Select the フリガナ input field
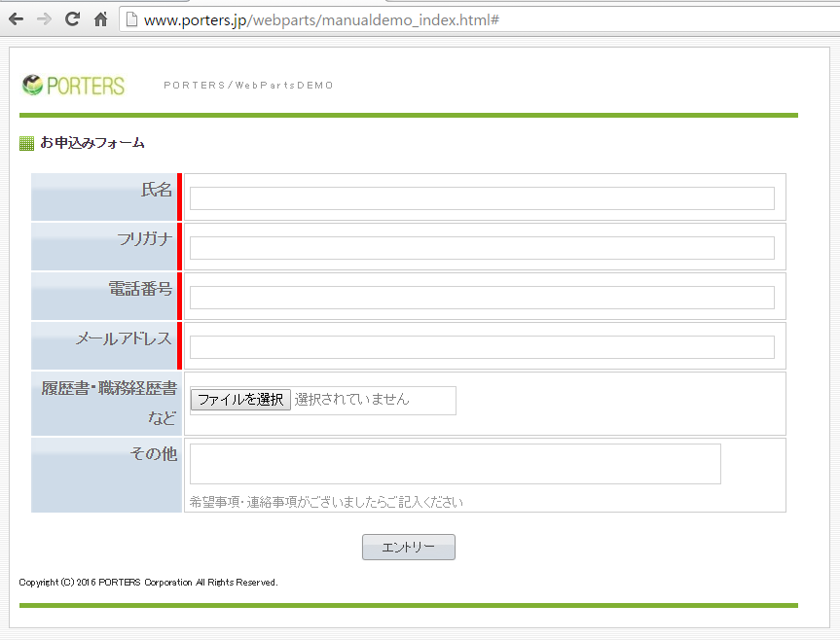840x640 pixels. 482,248
